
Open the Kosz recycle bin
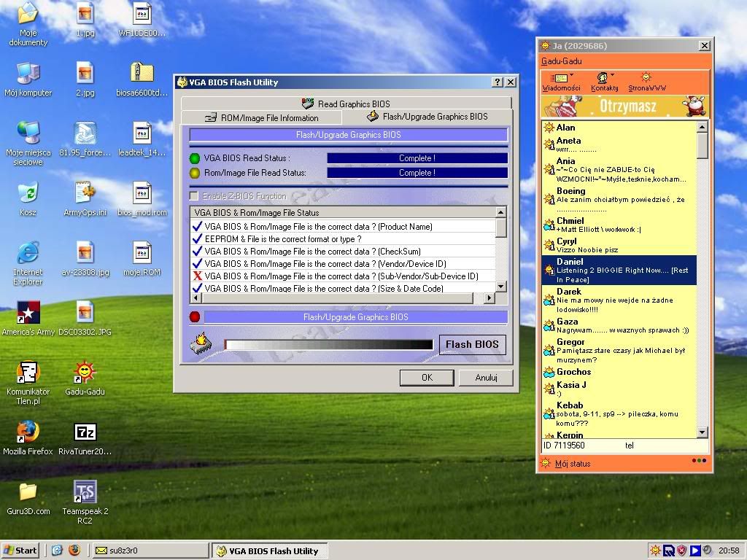pos(28,198)
